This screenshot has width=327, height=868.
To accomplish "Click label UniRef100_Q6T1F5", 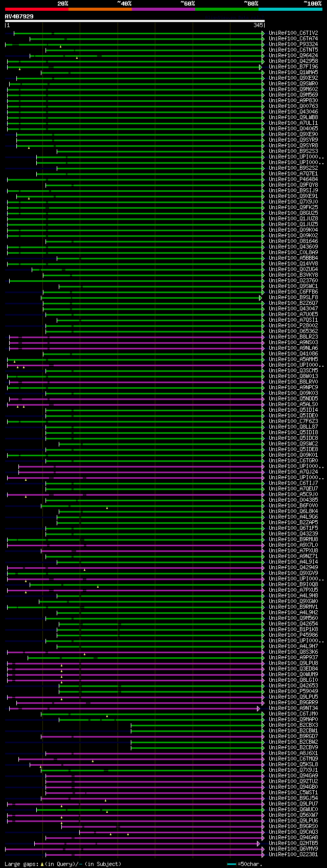I will [x=293, y=528].
